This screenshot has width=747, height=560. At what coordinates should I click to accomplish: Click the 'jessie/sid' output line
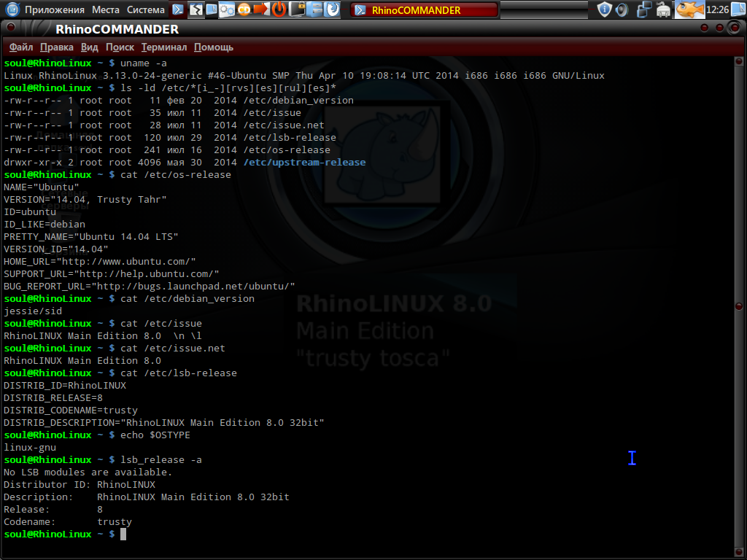coord(32,311)
